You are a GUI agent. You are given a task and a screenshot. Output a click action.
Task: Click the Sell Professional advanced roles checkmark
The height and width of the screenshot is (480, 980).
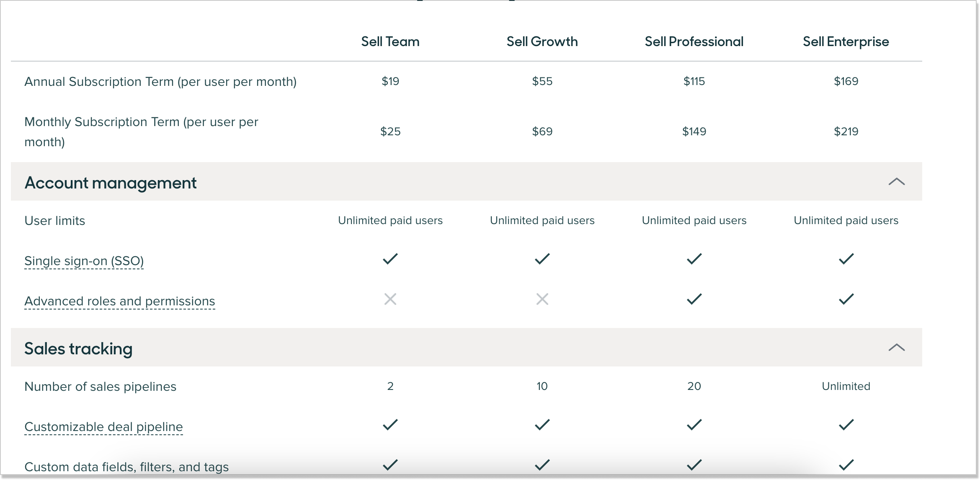tap(694, 299)
